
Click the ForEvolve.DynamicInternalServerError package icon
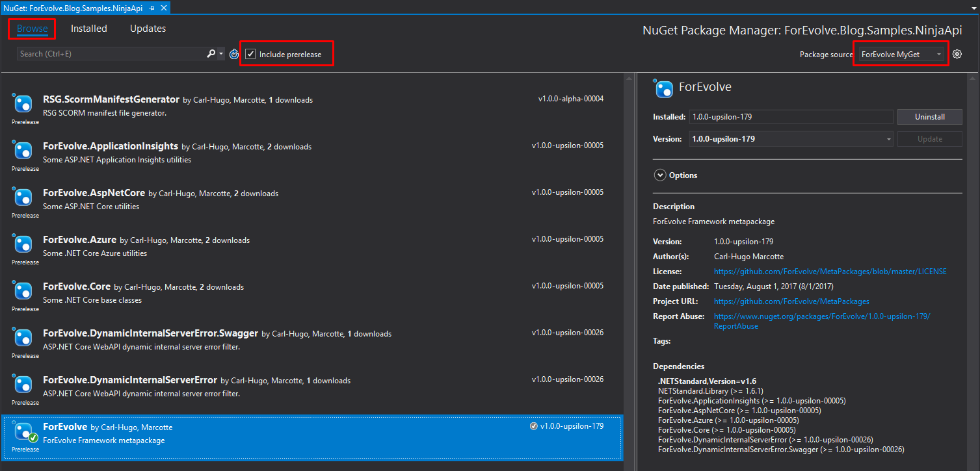(23, 384)
